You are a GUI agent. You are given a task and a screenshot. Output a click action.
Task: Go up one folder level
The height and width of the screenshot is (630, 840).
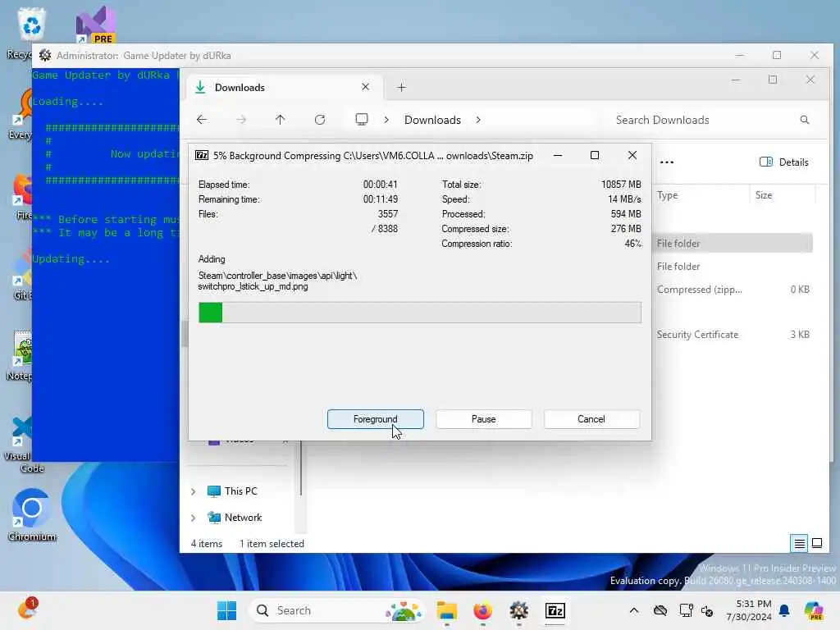point(281,120)
